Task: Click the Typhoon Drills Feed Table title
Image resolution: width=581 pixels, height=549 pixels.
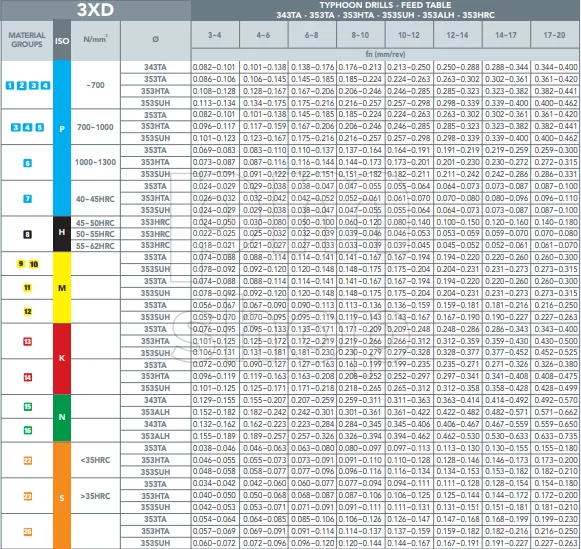Action: click(x=385, y=10)
